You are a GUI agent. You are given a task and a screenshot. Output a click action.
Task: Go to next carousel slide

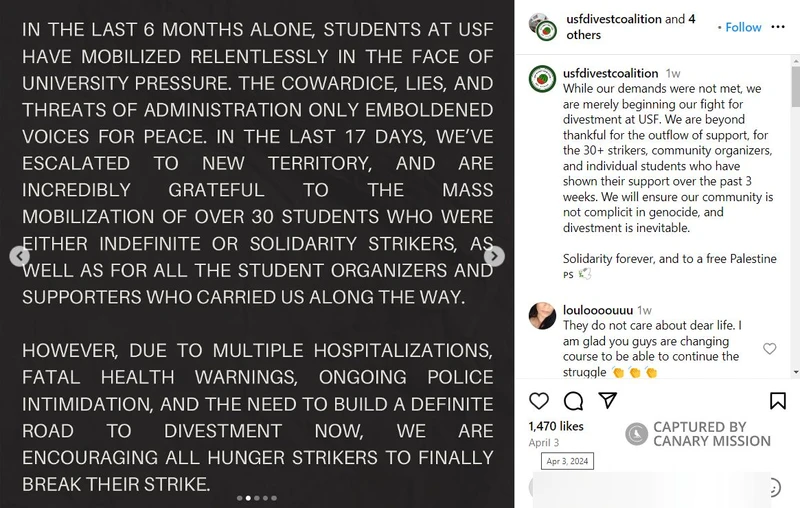(x=494, y=256)
